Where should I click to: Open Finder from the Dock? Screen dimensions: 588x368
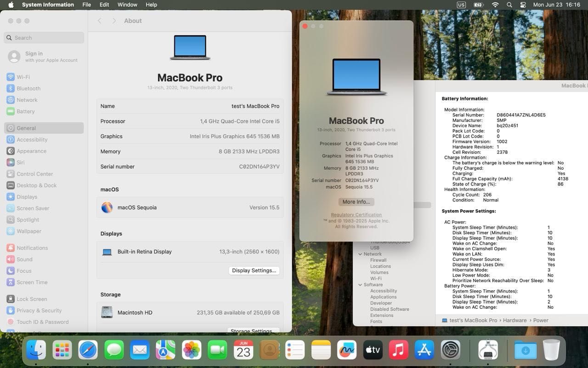(x=36, y=350)
